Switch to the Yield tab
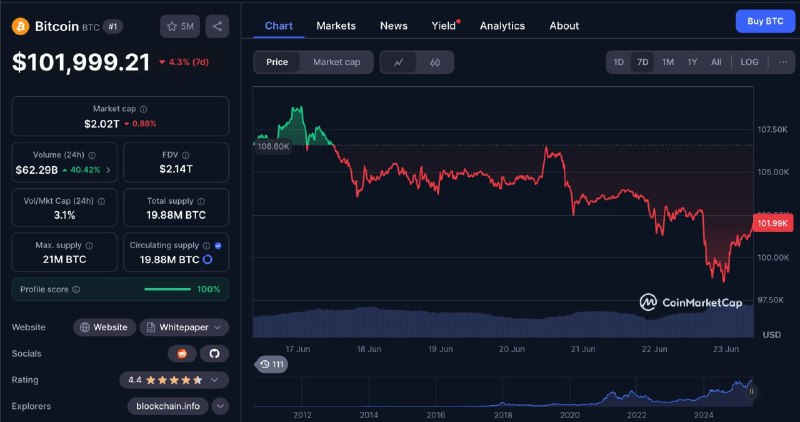800x422 pixels. pyautogui.click(x=444, y=26)
